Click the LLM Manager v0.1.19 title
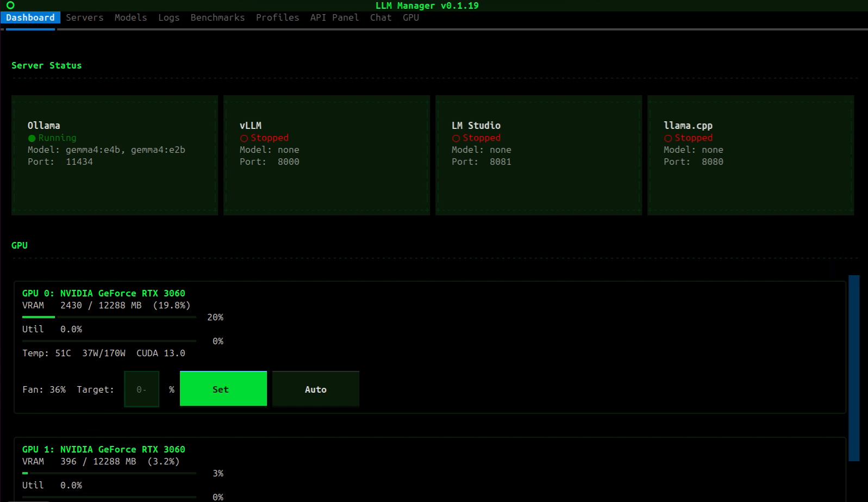The height and width of the screenshot is (502, 868). [427, 5]
